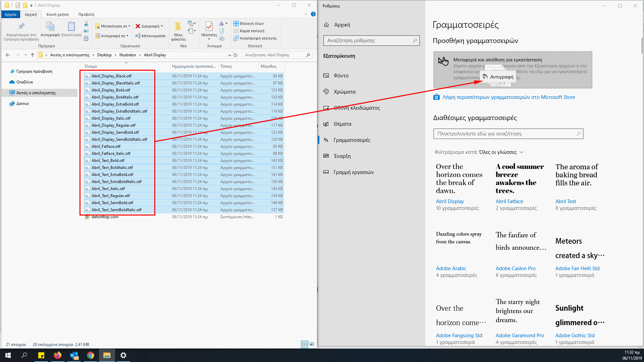The width and height of the screenshot is (644, 362).
Task: Open Adobe Arabic font family
Action: point(451,268)
